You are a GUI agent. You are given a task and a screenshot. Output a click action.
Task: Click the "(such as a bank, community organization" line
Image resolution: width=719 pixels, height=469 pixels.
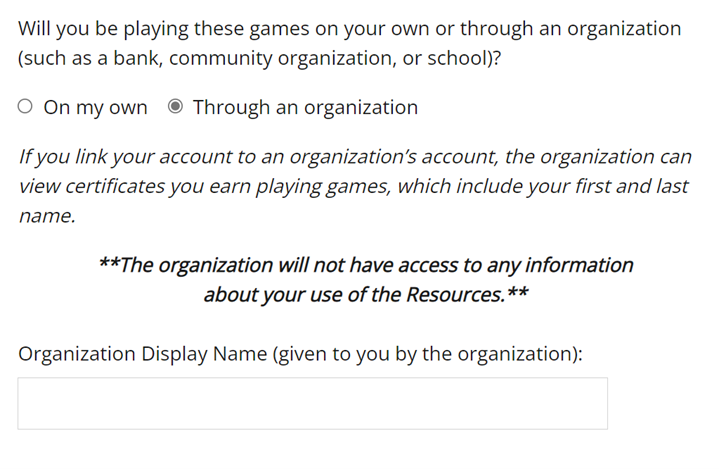259,58
